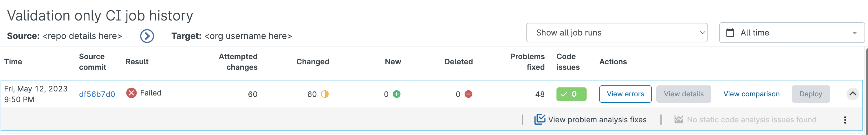Click the View errors button
Viewport: 868px width, 135px height.
625,94
